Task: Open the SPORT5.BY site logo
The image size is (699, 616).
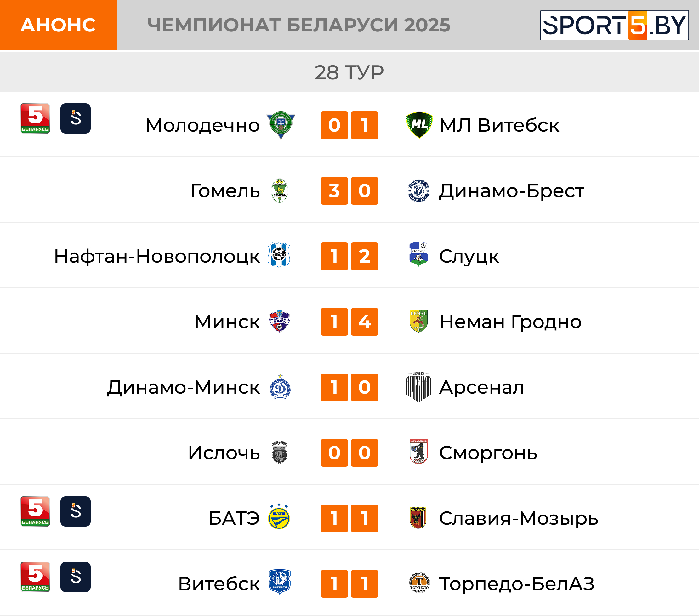Action: pyautogui.click(x=614, y=25)
